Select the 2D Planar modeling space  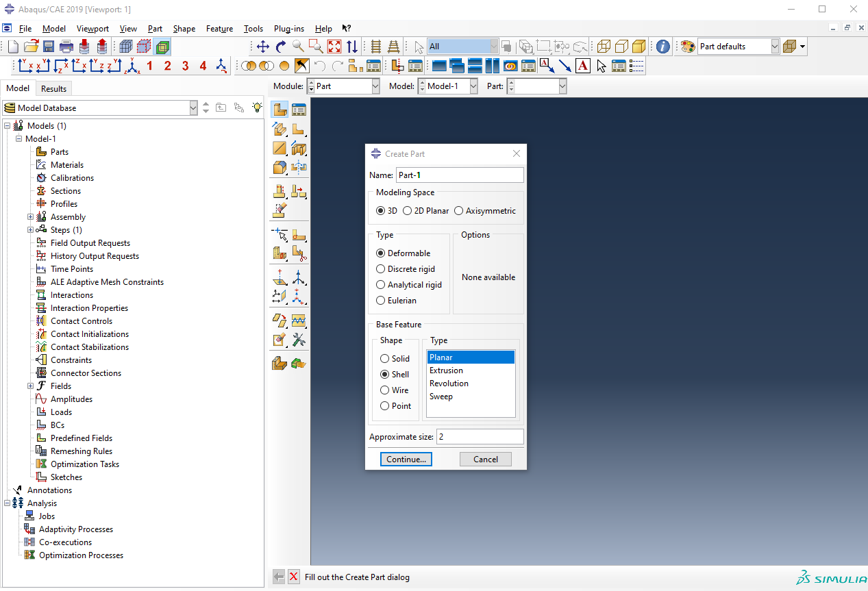(x=408, y=211)
